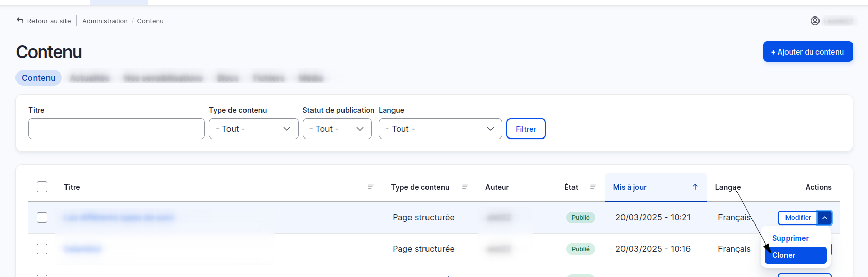Viewport: 868px width, 277px height.
Task: Click the date 20/03/2025 - 10:21
Action: coord(653,217)
